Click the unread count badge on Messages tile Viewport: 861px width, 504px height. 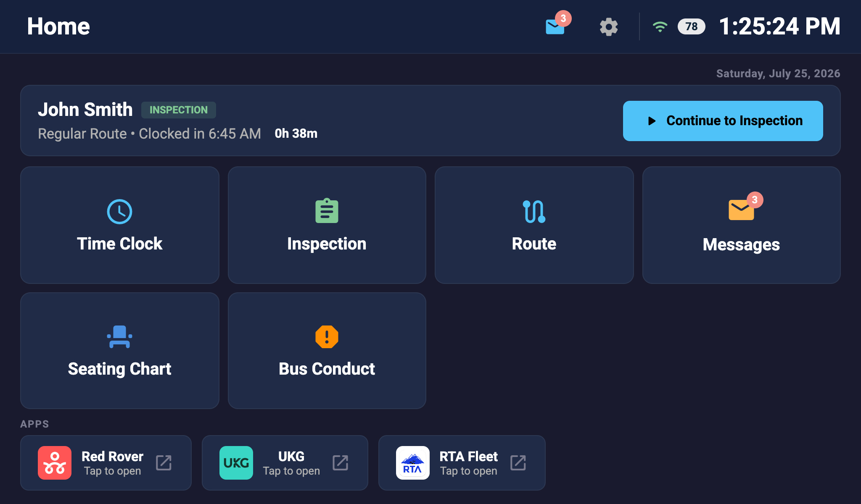755,200
